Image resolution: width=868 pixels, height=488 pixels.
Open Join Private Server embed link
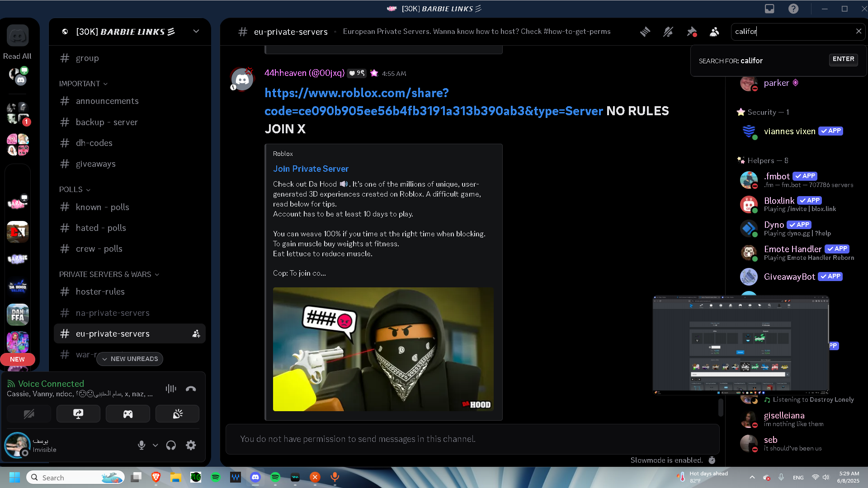click(311, 169)
